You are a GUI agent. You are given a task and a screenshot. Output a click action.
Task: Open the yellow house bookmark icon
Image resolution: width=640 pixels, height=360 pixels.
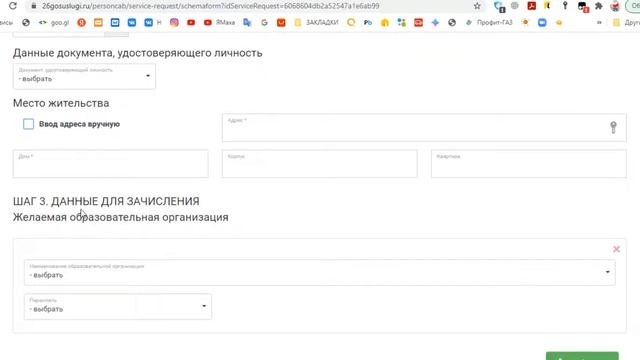385,23
